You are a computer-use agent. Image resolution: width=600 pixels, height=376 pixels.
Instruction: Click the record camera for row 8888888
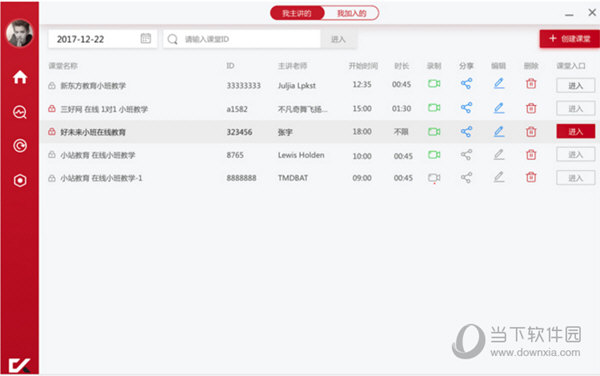click(434, 178)
